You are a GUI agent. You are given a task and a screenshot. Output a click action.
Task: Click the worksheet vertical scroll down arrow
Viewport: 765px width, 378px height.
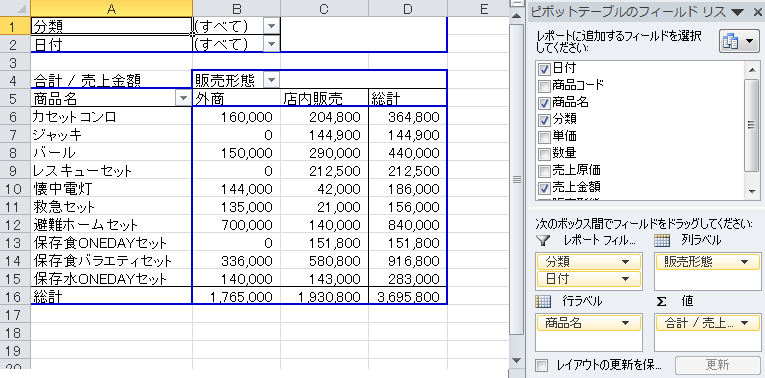click(517, 361)
